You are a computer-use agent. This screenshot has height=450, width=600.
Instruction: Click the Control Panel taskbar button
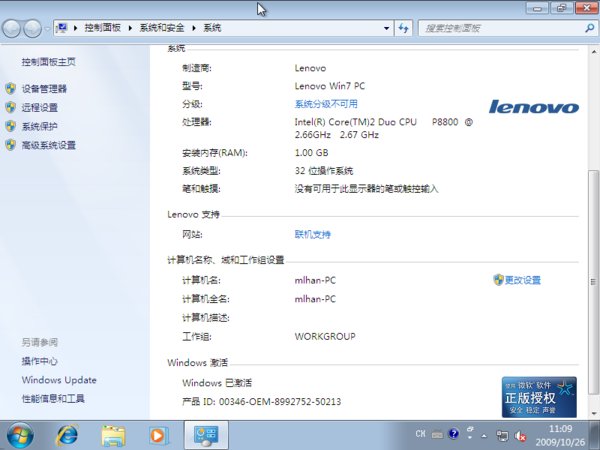pos(206,435)
